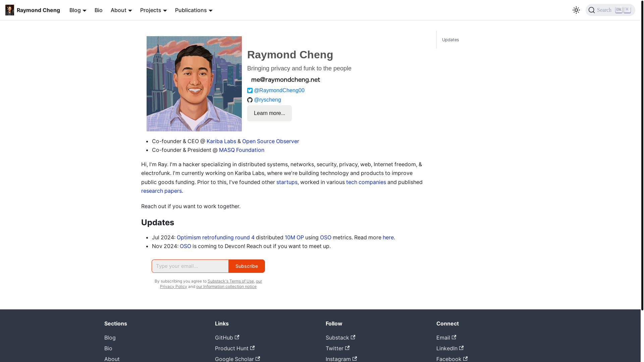Screen dimensions: 644x362
Task: Click the me@raymondcheng.net email address
Action: (285, 80)
